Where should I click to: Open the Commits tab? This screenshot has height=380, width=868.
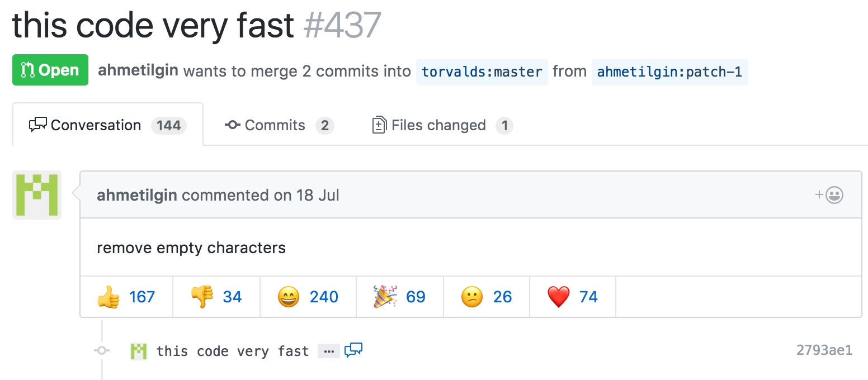[279, 125]
